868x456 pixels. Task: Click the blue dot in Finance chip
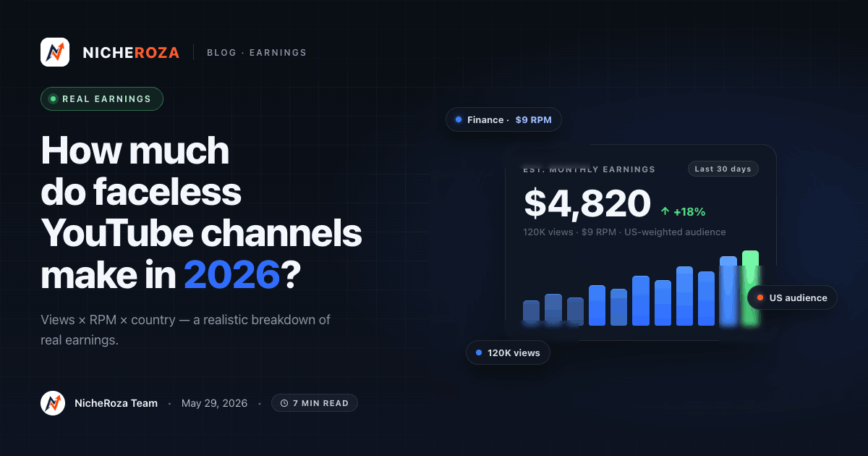point(459,119)
